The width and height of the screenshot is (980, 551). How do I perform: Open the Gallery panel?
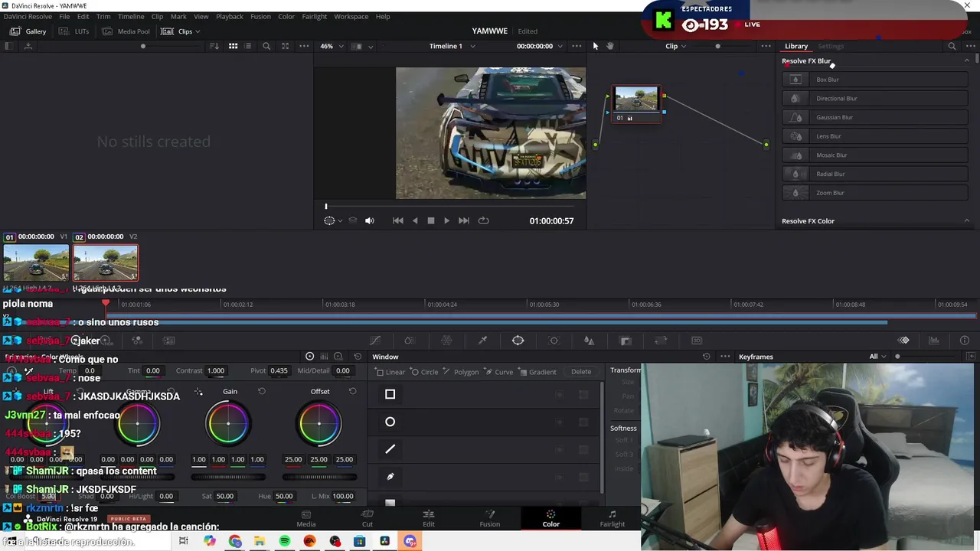coord(28,31)
